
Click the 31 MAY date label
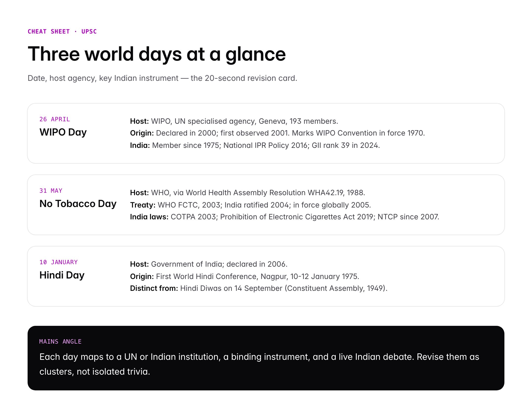point(51,191)
